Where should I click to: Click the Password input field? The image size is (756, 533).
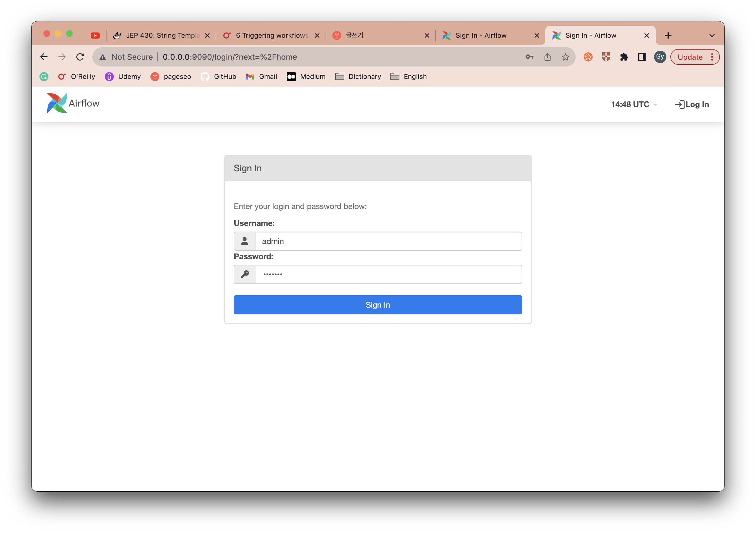pos(388,274)
